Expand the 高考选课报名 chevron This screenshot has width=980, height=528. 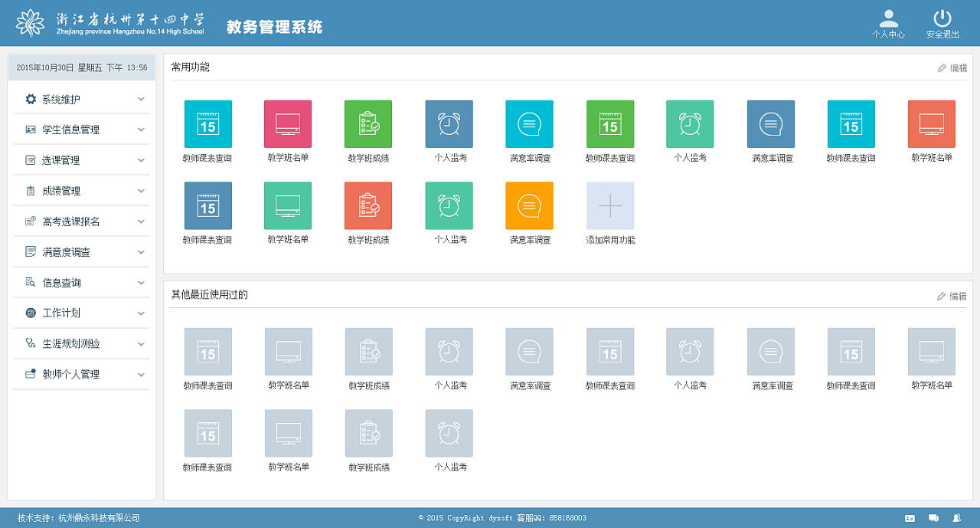(141, 221)
